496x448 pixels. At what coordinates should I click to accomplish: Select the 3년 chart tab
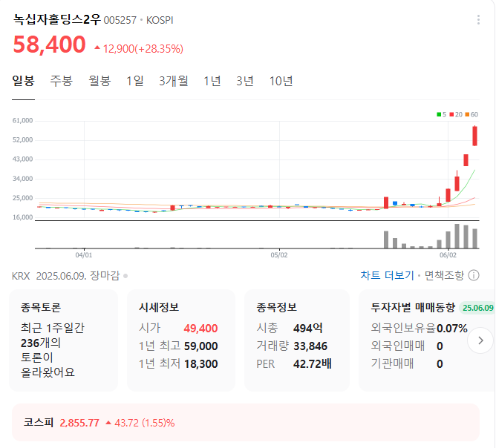(x=245, y=81)
